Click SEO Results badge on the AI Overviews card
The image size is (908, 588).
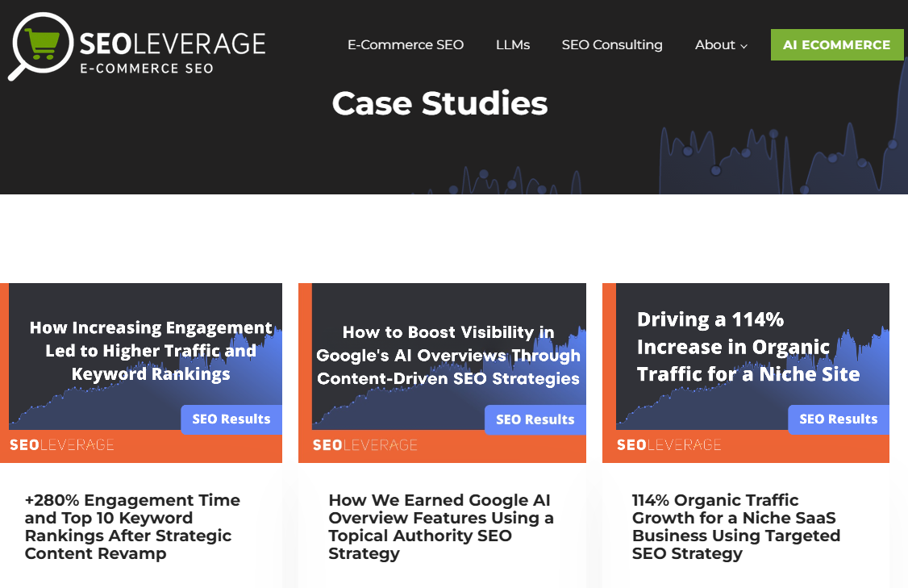[535, 419]
